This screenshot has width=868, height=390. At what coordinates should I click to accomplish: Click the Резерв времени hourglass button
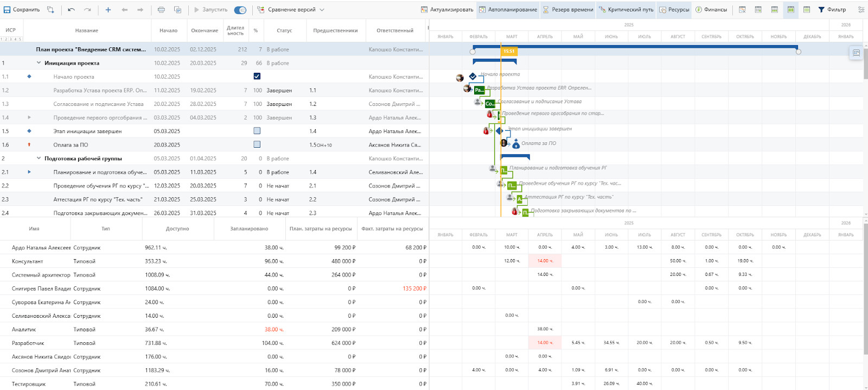click(567, 10)
